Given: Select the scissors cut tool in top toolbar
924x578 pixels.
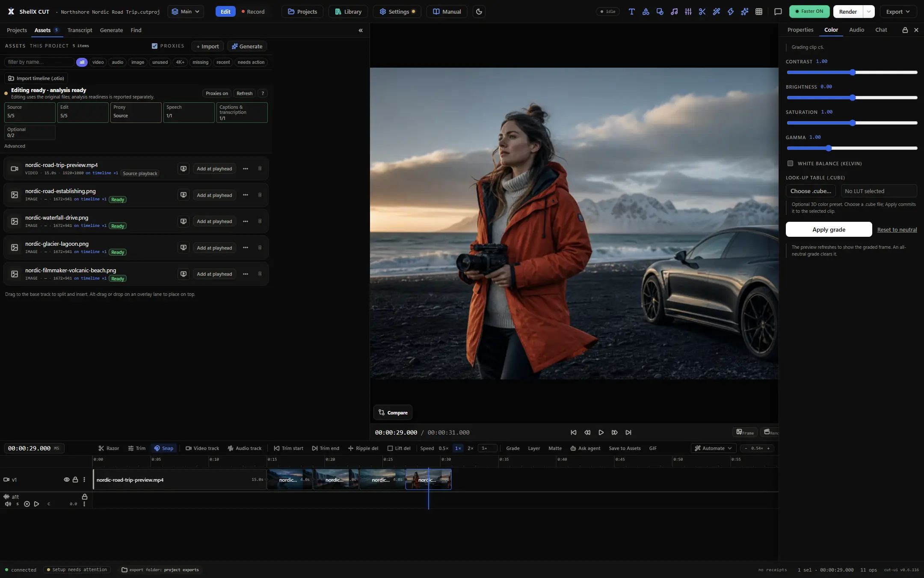Looking at the screenshot, I should tap(702, 12).
